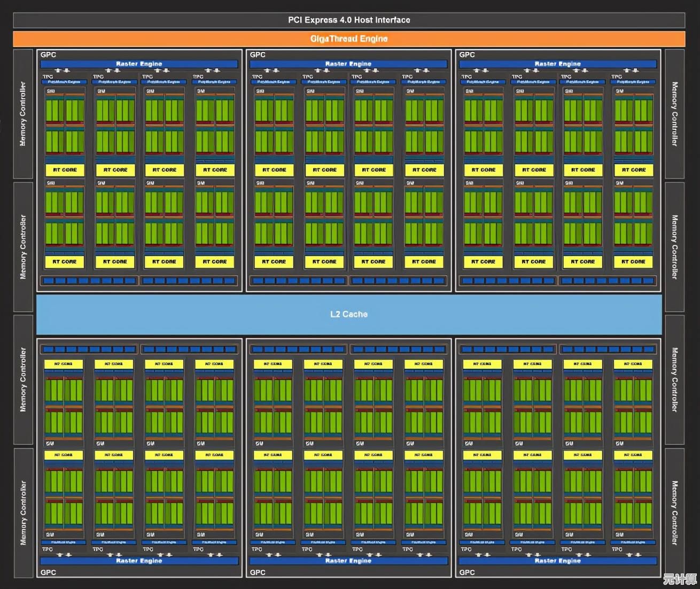Click Raster Engine bar in top-left GPC
The width and height of the screenshot is (700, 589).
point(139,64)
